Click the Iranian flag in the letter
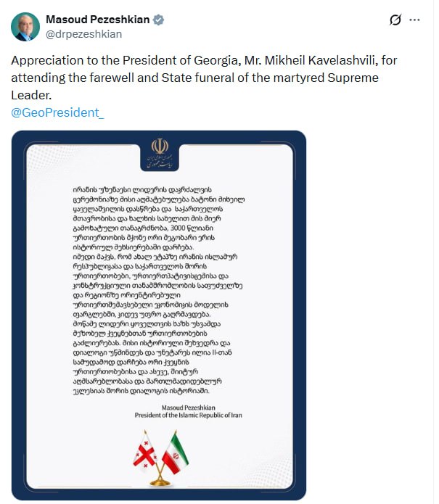This screenshot has width=439, height=504. tap(176, 453)
